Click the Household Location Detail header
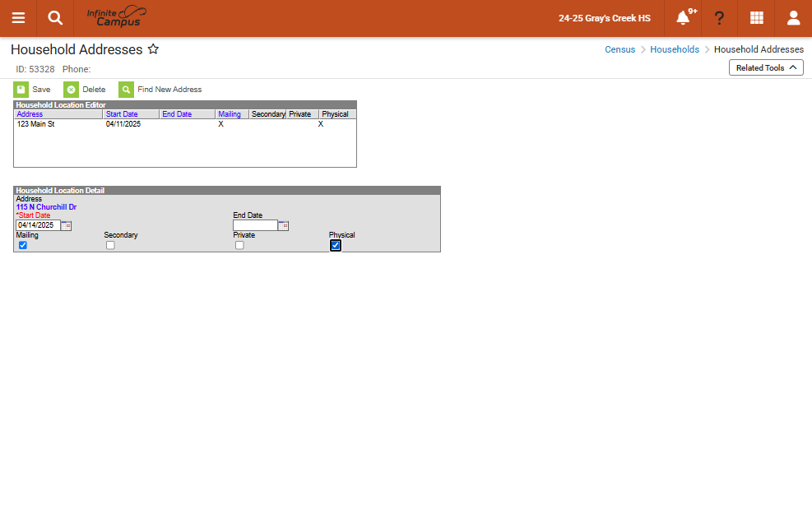Viewport: 812px width, 527px height. tap(227, 191)
